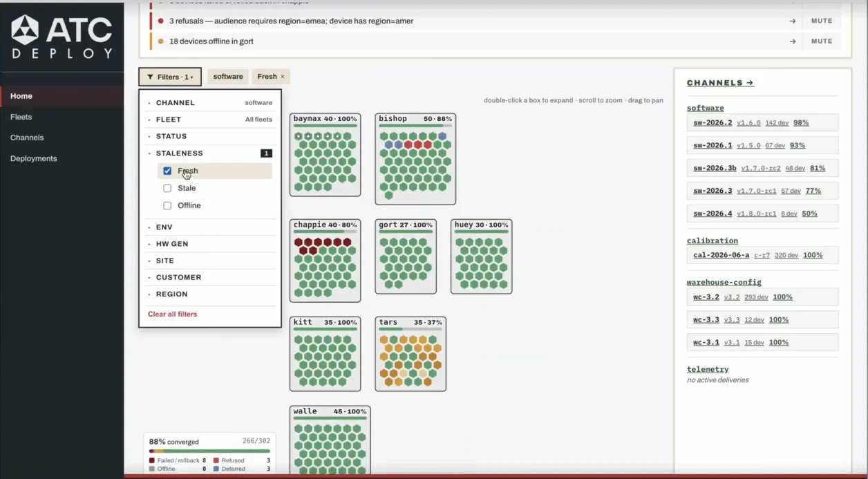
Task: Open Fleets in the sidebar
Action: click(x=62, y=117)
